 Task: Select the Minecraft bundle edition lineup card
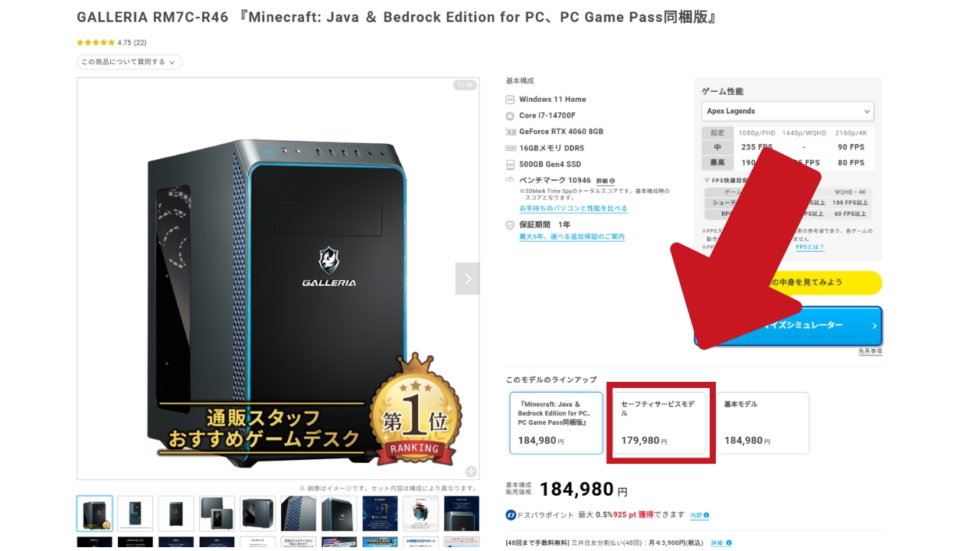[556, 423]
